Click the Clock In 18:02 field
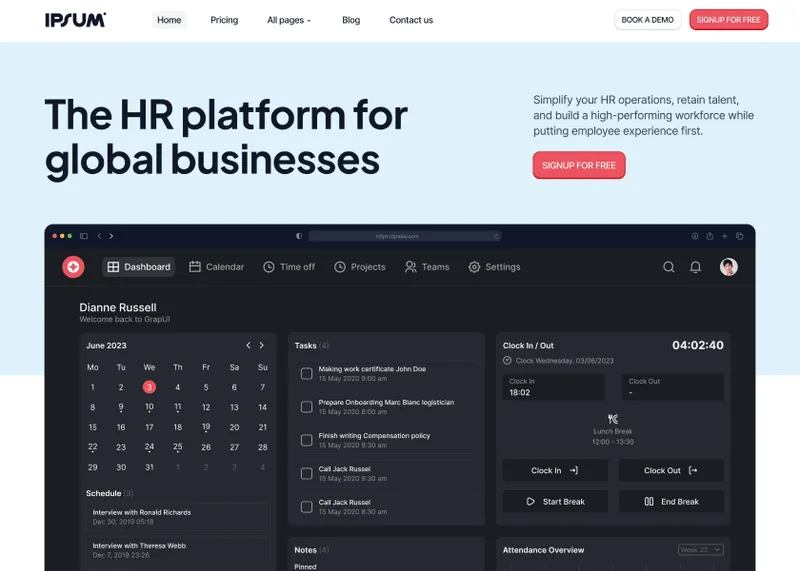Viewport: 800px width, 571px height. [x=554, y=387]
